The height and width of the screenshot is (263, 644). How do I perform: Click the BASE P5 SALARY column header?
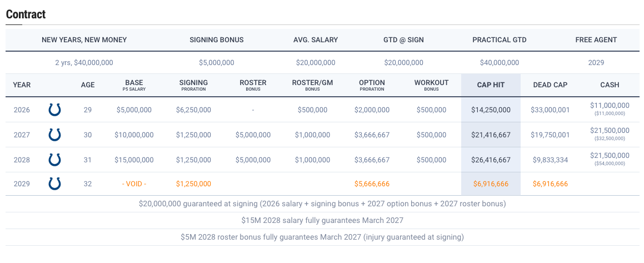tap(134, 85)
